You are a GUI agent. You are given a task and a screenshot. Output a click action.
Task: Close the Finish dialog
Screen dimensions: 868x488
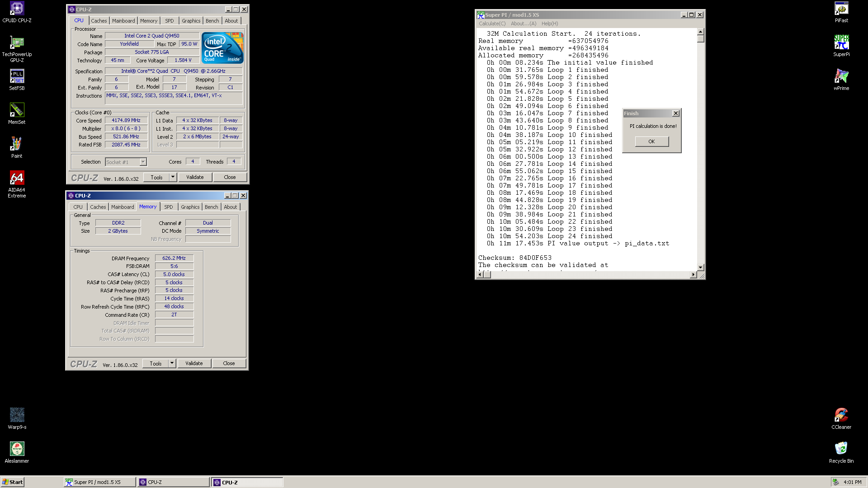(676, 113)
